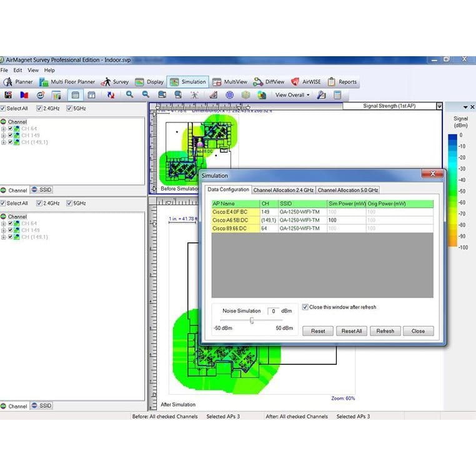The height and width of the screenshot is (476, 476).
Task: Click the zoom in magnifier icon
Action: [130, 95]
